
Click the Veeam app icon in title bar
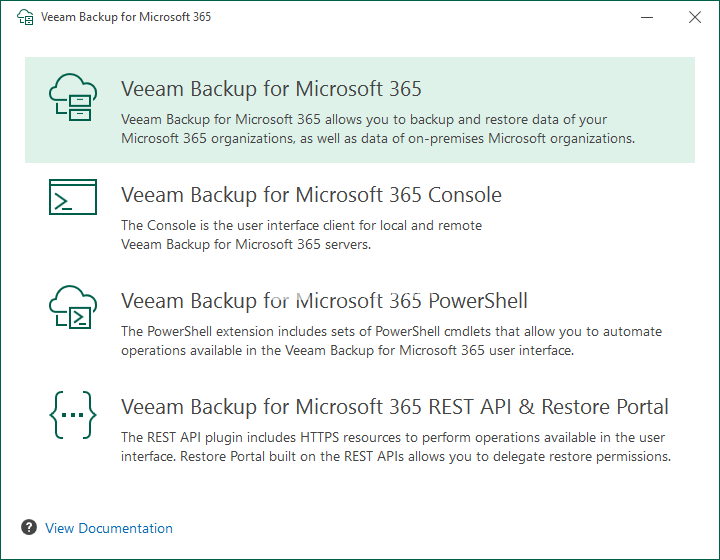click(20, 17)
